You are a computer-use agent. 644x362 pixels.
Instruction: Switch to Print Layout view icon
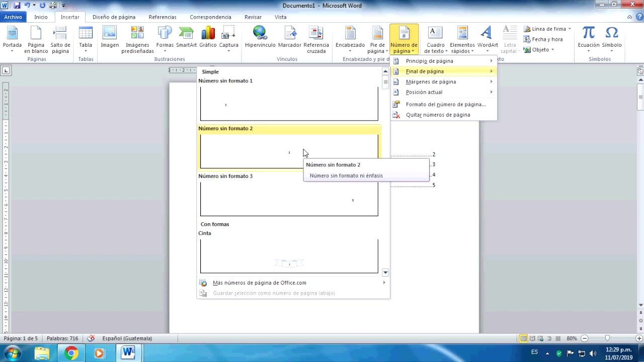pyautogui.click(x=524, y=338)
